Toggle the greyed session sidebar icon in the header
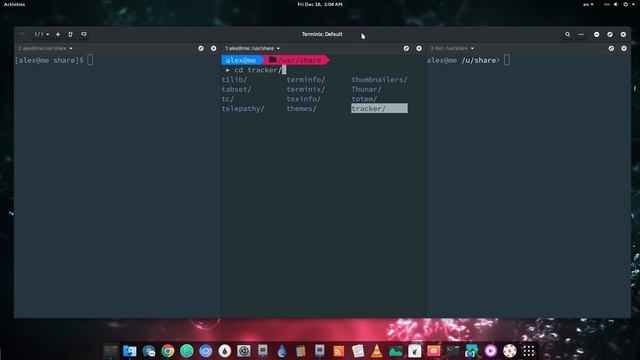Viewport: 640px width, 360px height. click(x=22, y=34)
